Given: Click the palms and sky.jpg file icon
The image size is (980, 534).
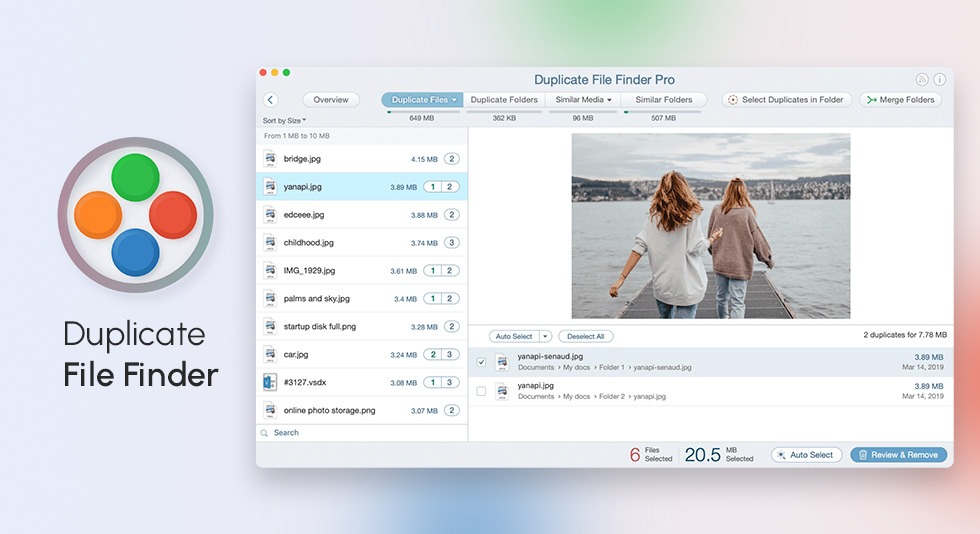Looking at the screenshot, I should click(x=270, y=298).
